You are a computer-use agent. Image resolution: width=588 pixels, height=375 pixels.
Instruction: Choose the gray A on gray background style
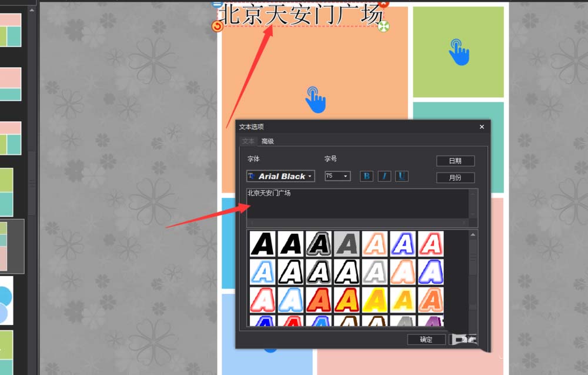click(x=346, y=244)
